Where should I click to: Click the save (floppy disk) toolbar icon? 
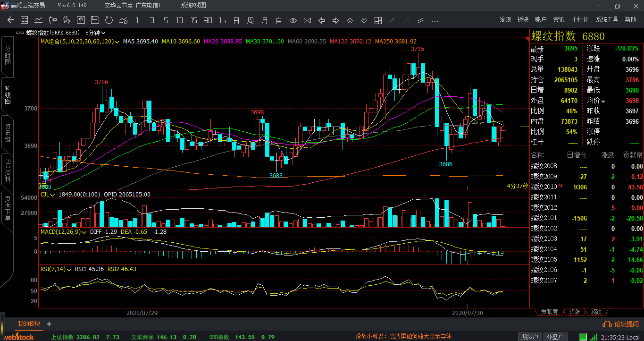click(x=95, y=20)
